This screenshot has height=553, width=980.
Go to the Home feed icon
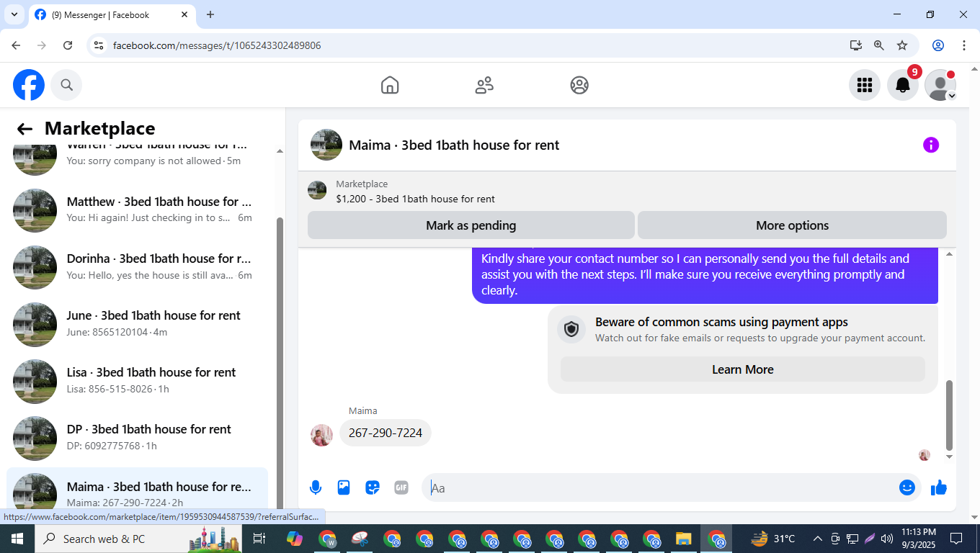click(x=390, y=85)
